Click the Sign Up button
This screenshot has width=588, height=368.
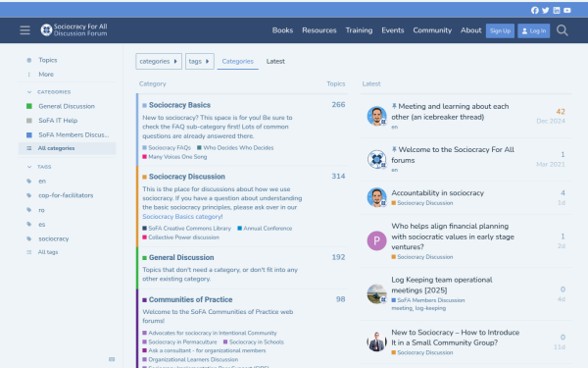coord(500,30)
